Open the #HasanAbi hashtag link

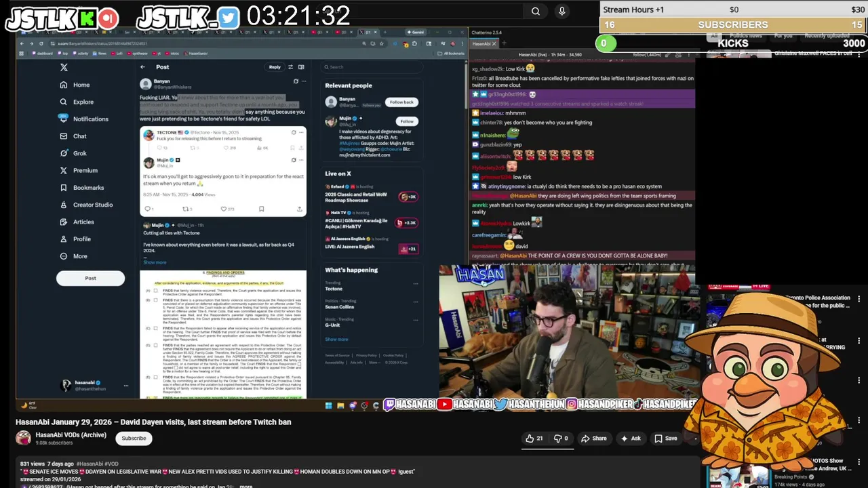pos(91,464)
